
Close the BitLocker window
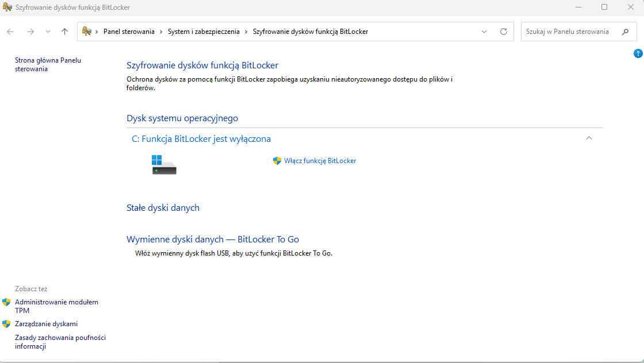(x=630, y=7)
